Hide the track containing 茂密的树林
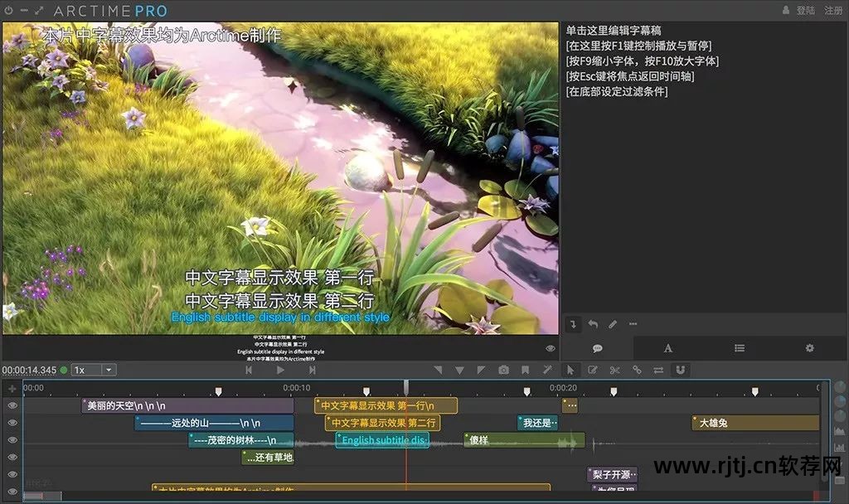 click(x=12, y=440)
